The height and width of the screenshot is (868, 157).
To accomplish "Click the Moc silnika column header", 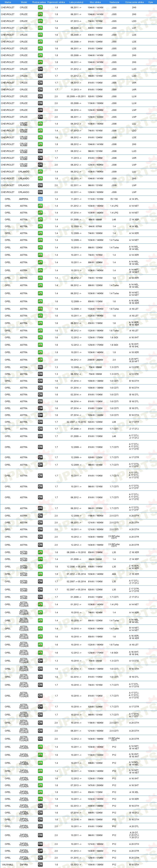I will tap(95, 2).
